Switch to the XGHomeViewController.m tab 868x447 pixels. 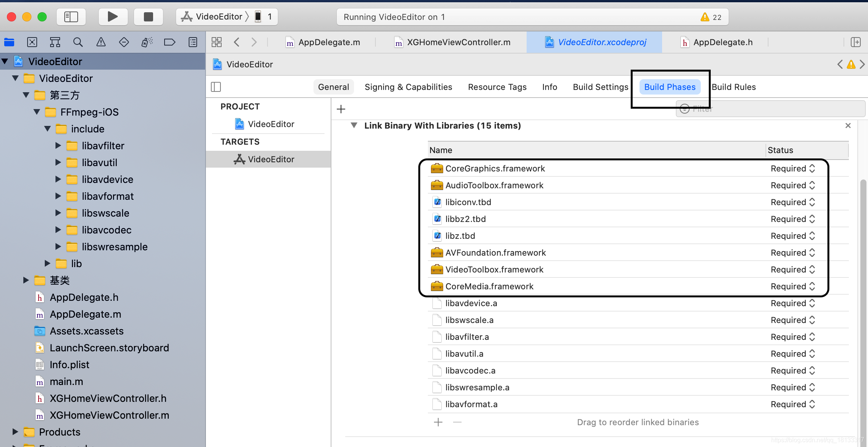click(x=453, y=42)
